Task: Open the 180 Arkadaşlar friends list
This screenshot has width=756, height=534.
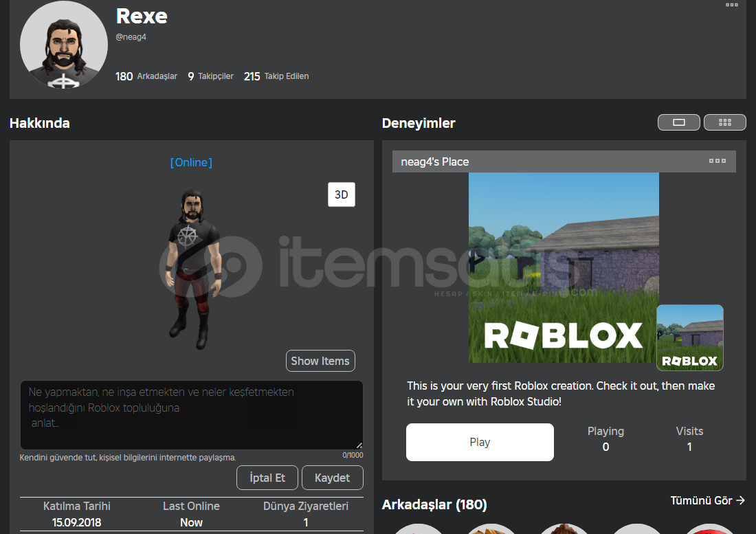Action: pos(146,76)
